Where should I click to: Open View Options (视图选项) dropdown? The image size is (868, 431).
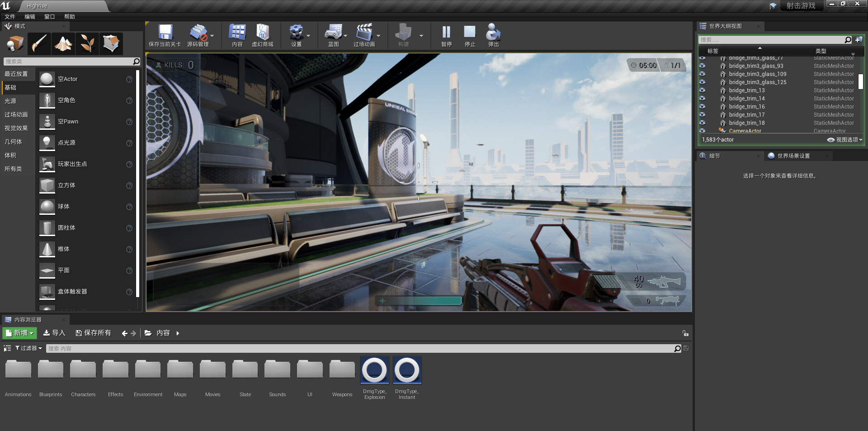pos(845,140)
